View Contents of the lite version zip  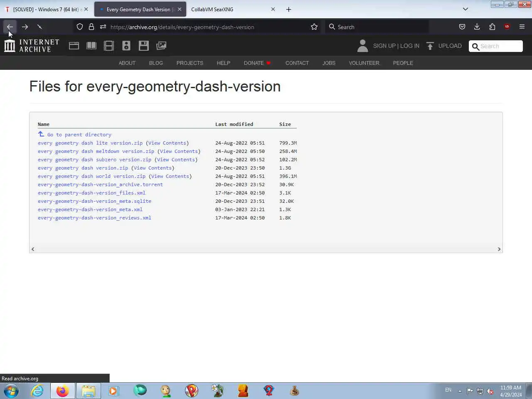coord(167,143)
